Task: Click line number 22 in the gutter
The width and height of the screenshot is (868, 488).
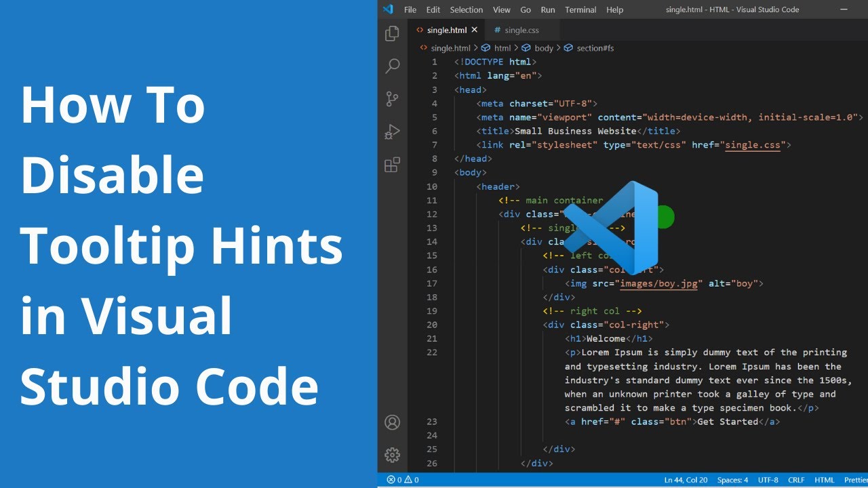Action: tap(433, 352)
